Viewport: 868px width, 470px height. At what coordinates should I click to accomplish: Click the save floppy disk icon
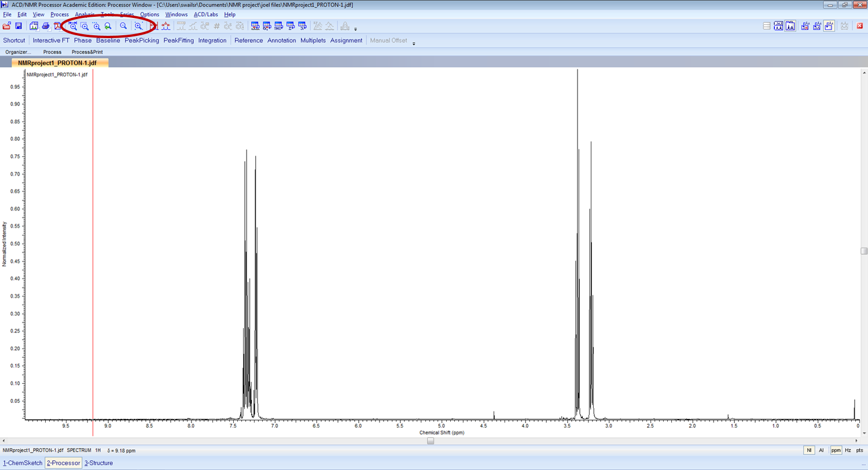coord(19,26)
